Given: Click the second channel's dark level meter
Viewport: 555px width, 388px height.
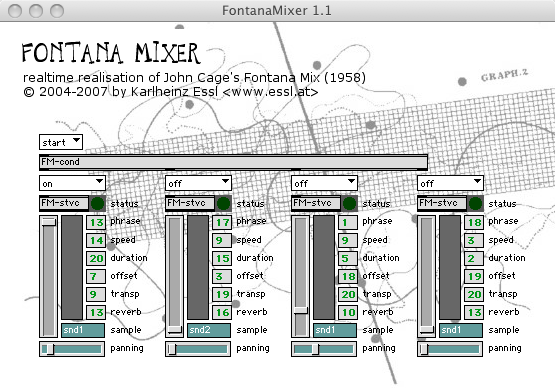Looking at the screenshot, I should click(x=198, y=267).
